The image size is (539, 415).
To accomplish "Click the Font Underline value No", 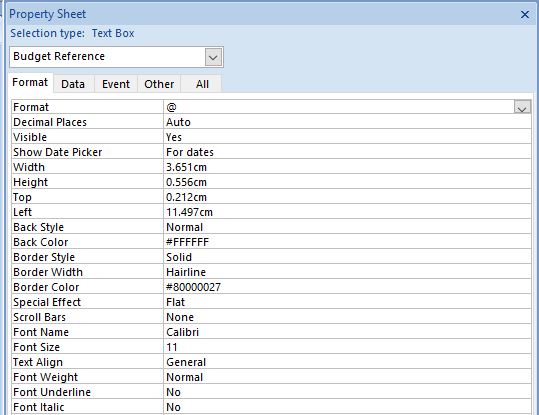I will (x=347, y=392).
